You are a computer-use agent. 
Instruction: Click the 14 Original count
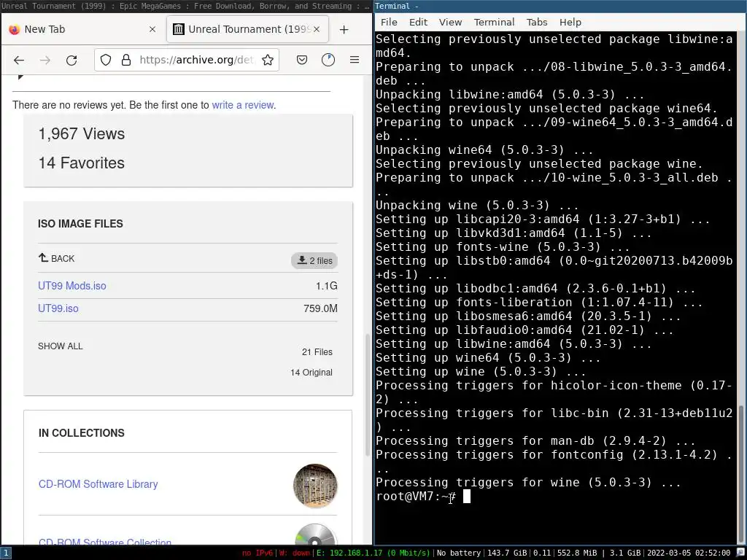point(311,373)
